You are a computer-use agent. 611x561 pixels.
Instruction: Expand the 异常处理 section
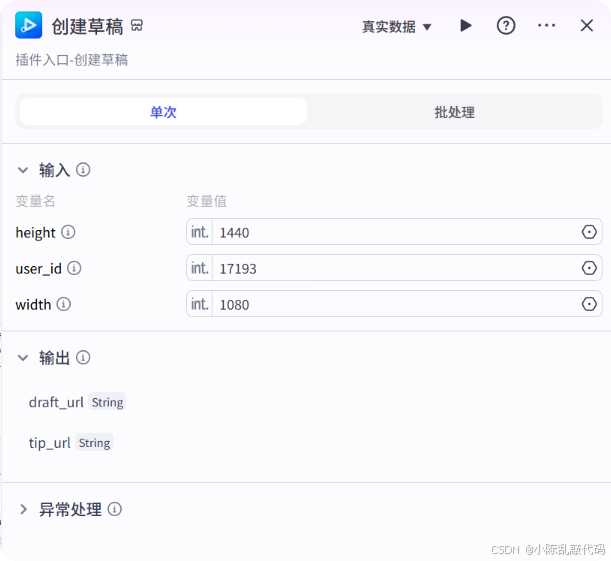coord(23,509)
